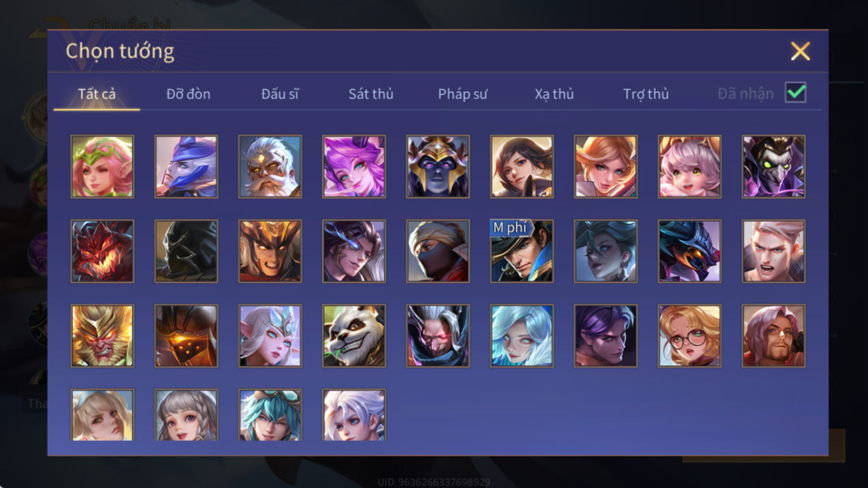Screen dimensions: 868x488
Task: Choose the red demon hero portrait
Action: click(102, 251)
